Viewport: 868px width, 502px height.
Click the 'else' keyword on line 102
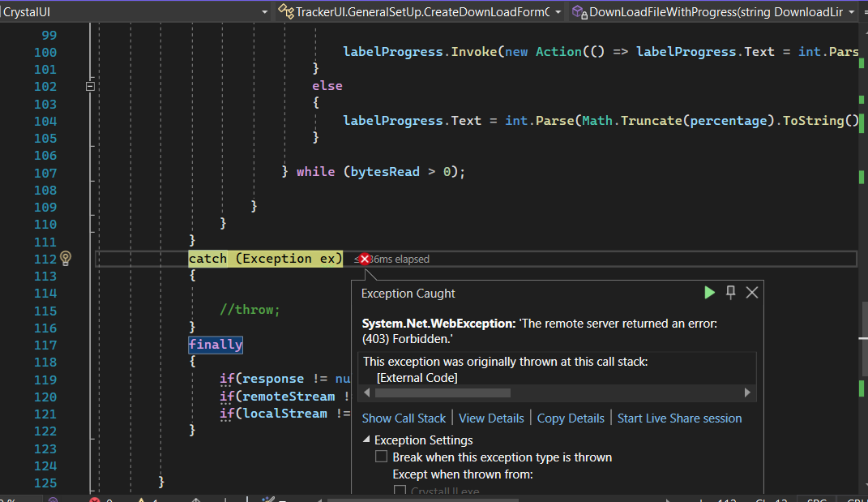tap(327, 86)
